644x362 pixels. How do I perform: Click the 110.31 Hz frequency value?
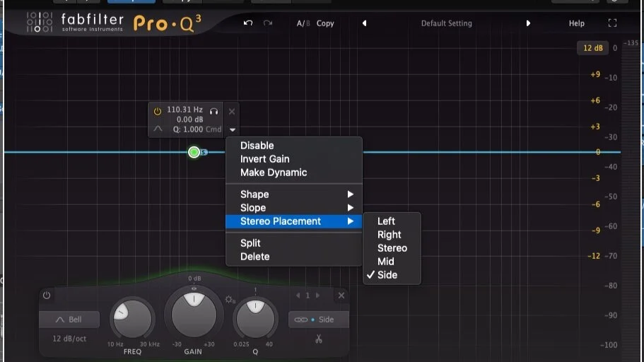point(185,110)
